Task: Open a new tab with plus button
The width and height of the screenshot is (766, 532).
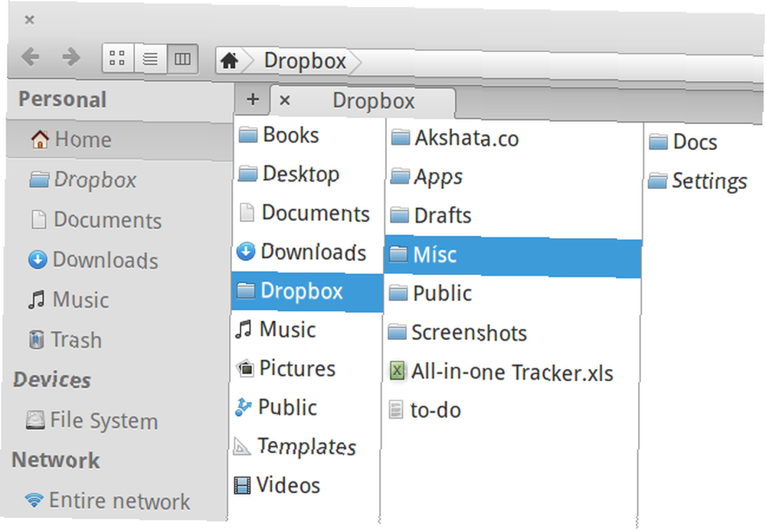Action: 253,100
